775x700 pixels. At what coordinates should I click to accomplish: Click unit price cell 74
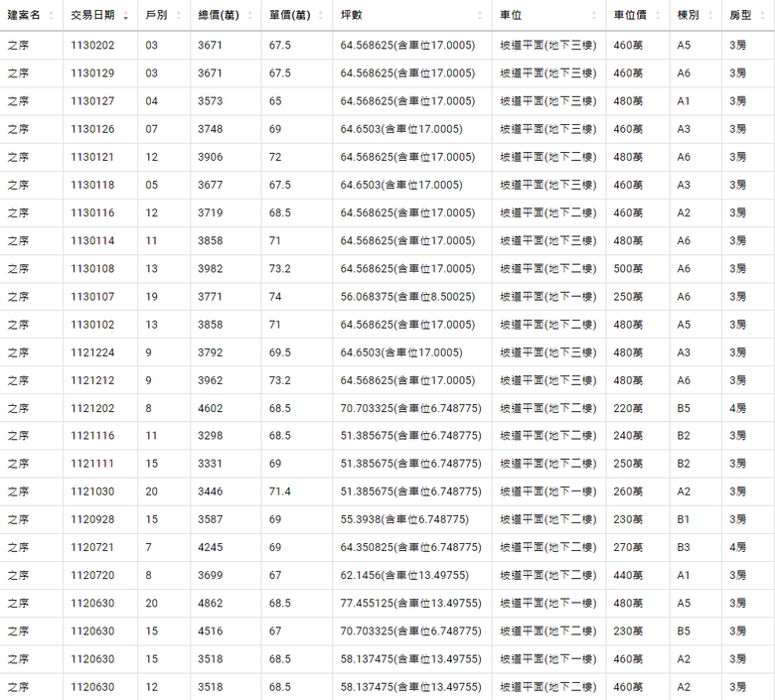coord(275,297)
